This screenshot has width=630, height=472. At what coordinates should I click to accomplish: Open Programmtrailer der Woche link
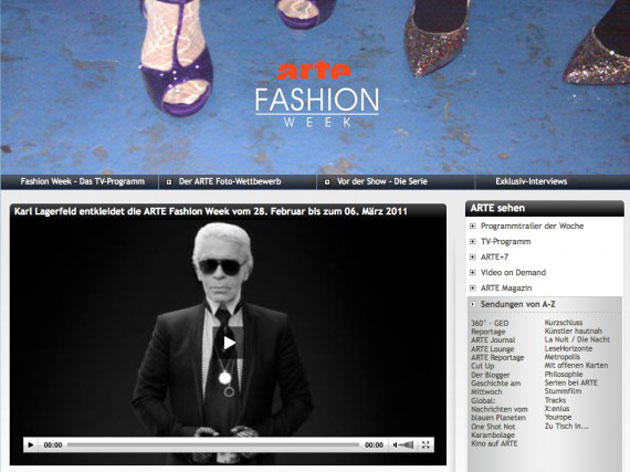[532, 226]
